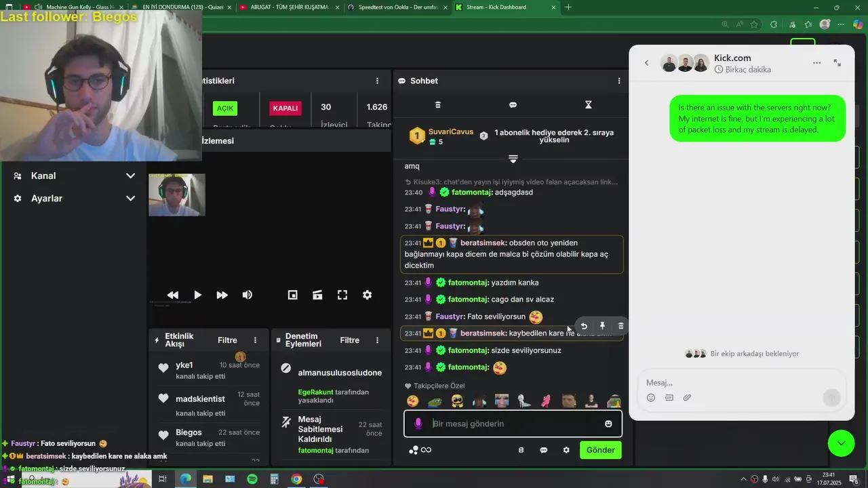Toggle mini player mode in preview

(292, 295)
